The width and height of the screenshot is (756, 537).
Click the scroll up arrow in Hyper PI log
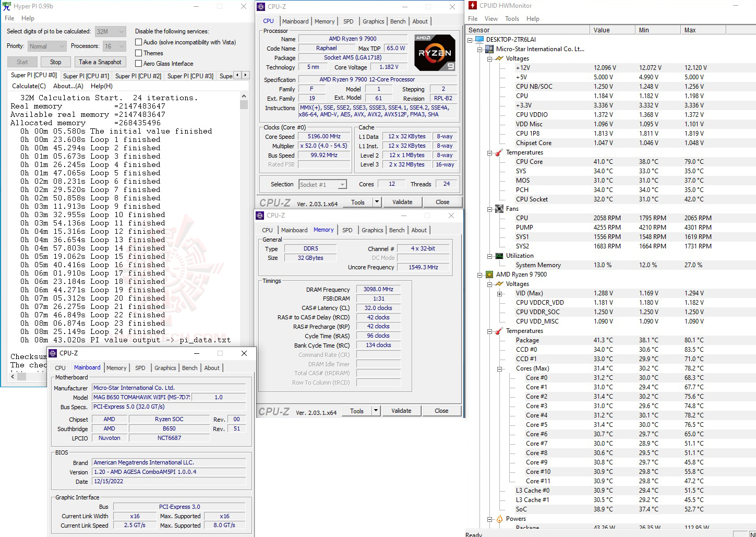244,97
